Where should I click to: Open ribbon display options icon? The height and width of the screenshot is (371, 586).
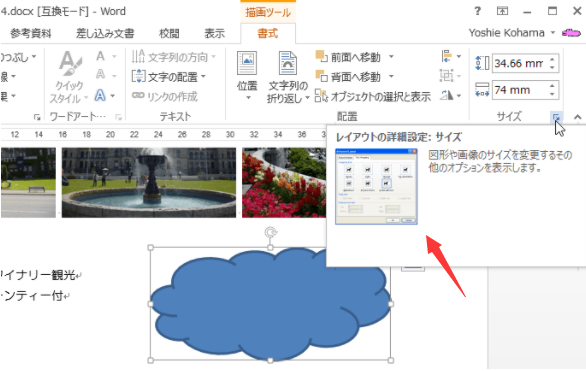(502, 11)
